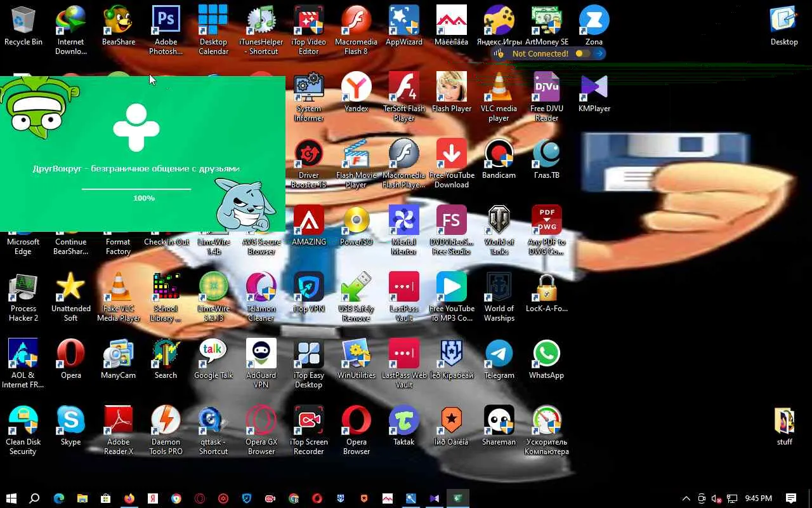Screen dimensions: 812x508
Task: Select the ArtMoney SE icon
Action: pos(547,27)
